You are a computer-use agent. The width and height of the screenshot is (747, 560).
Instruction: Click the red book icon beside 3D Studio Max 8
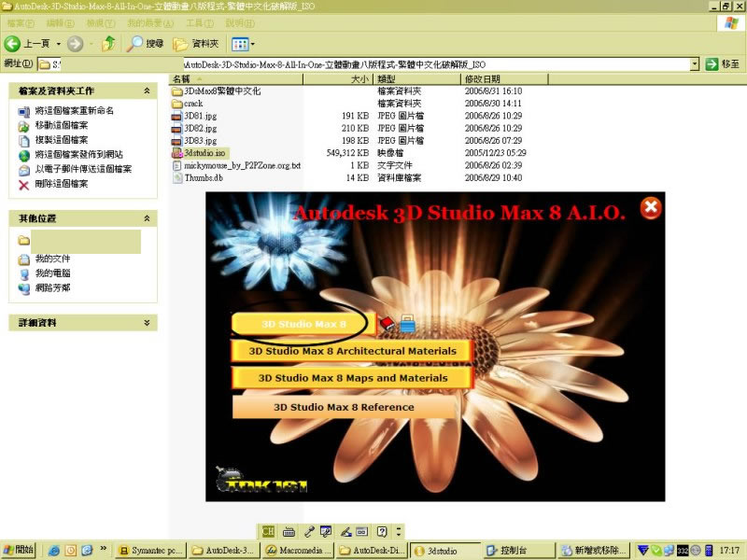click(388, 324)
